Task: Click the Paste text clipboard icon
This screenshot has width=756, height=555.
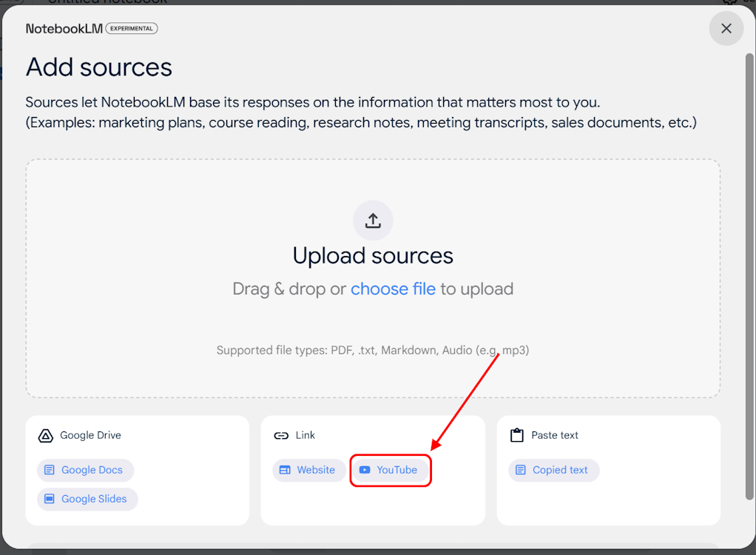Action: pos(517,436)
